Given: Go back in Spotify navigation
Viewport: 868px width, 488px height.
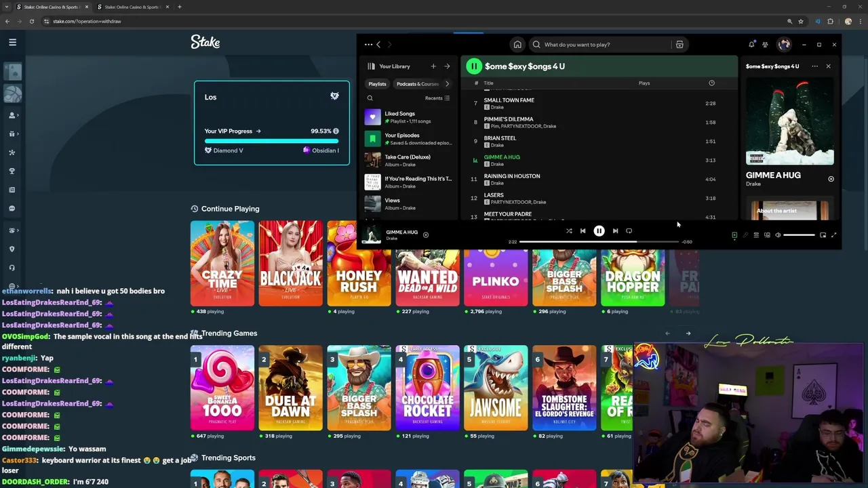Looking at the screenshot, I should coord(378,45).
